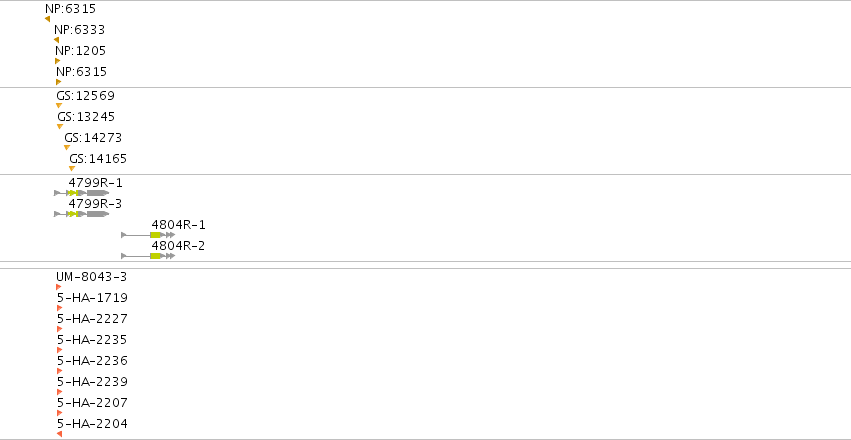Click the NP:6333 arrow marker
The image size is (851, 440).
click(x=56, y=40)
